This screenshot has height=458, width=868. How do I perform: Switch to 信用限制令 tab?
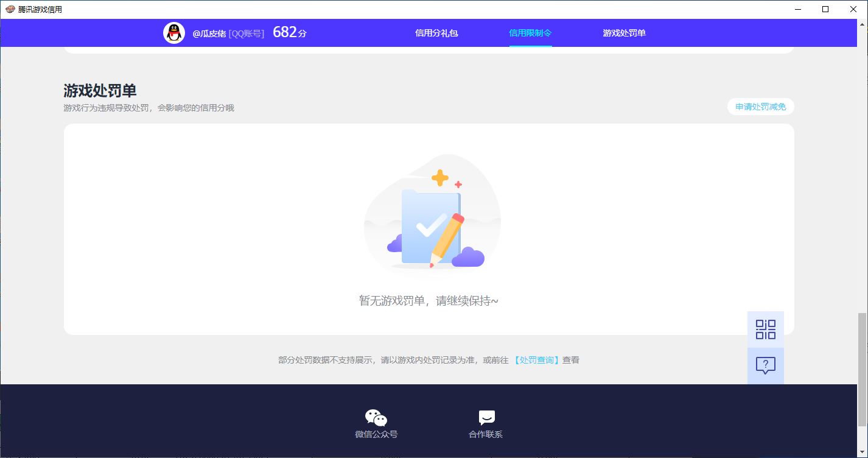point(530,33)
